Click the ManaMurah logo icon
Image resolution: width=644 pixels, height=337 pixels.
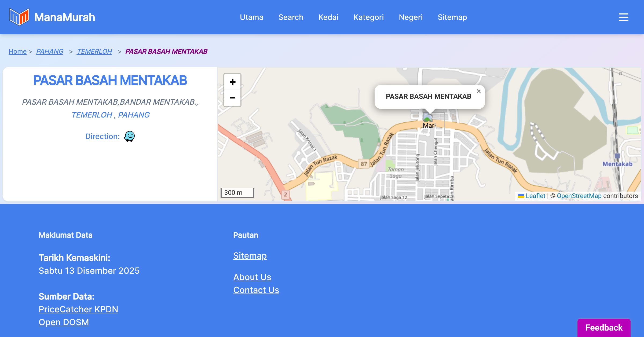pos(19,17)
